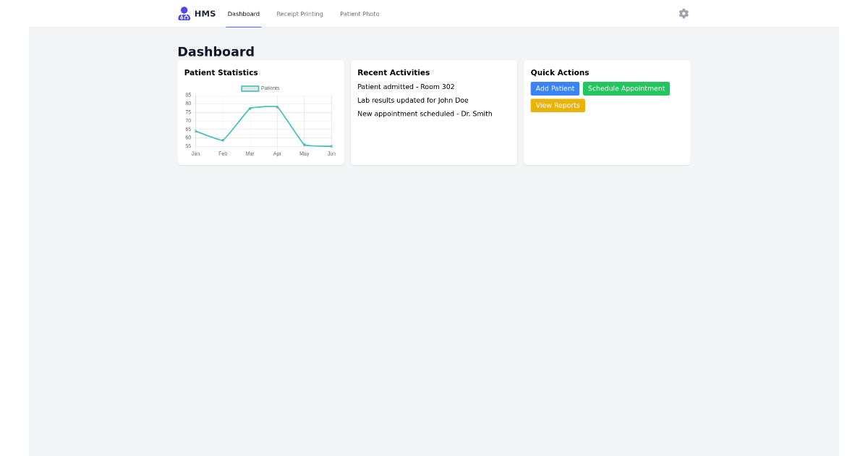
Task: Toggle the Patients legend on the chart
Action: pyautogui.click(x=259, y=88)
